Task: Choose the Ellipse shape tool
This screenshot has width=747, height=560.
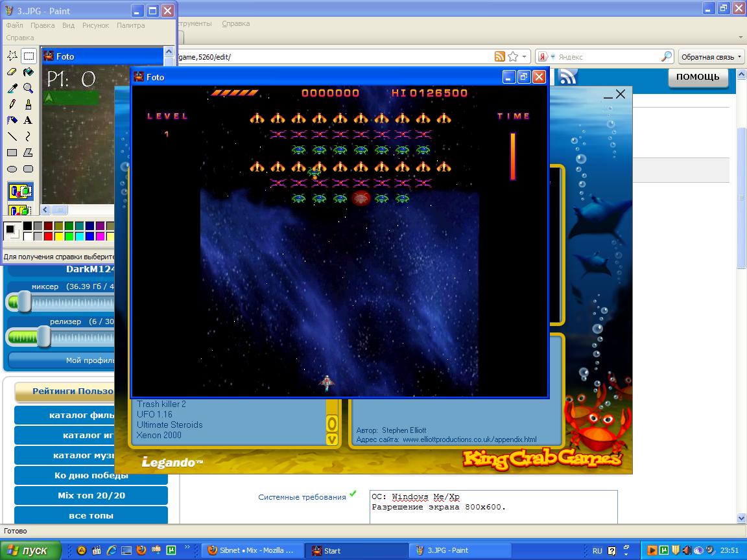Action: 12,169
